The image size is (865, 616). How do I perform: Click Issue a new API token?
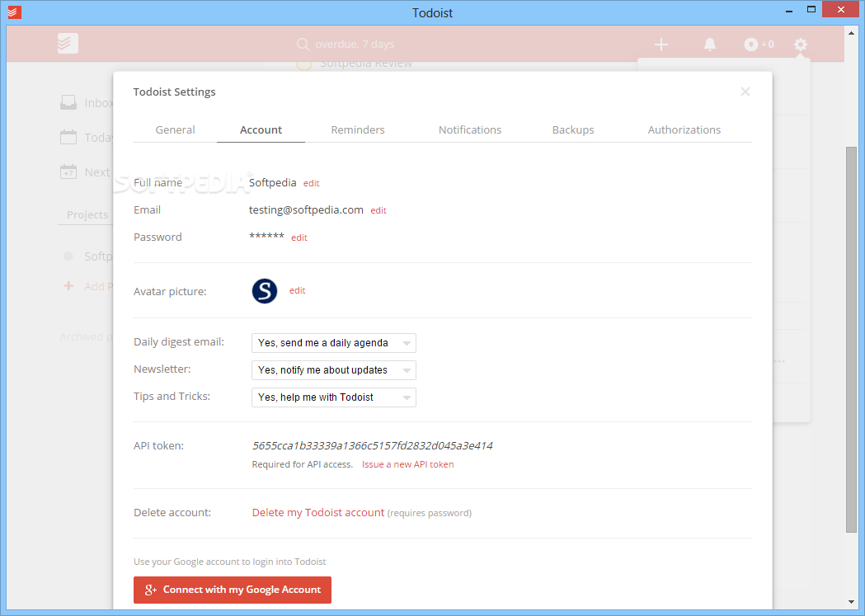407,464
